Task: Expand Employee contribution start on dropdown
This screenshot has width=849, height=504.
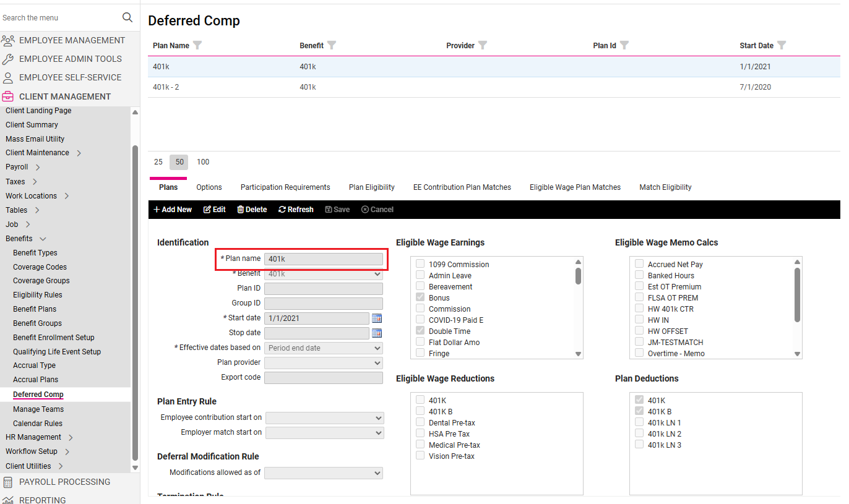Action: pos(324,418)
